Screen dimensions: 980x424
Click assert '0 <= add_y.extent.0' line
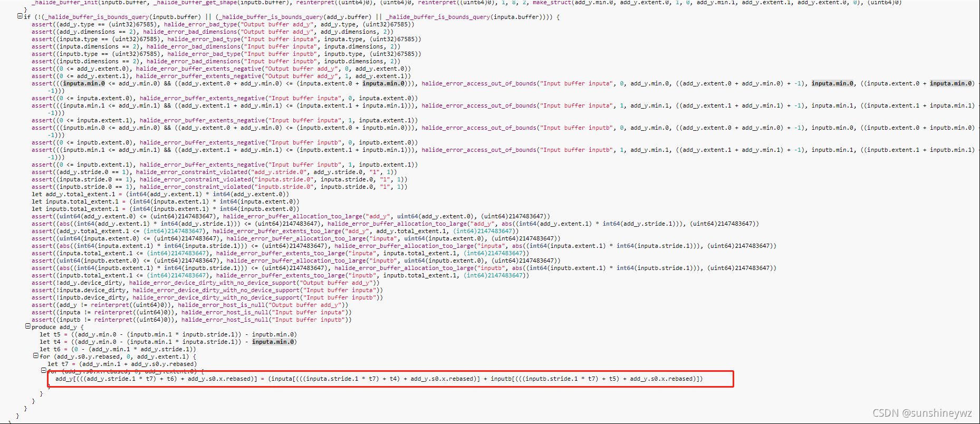click(x=221, y=69)
